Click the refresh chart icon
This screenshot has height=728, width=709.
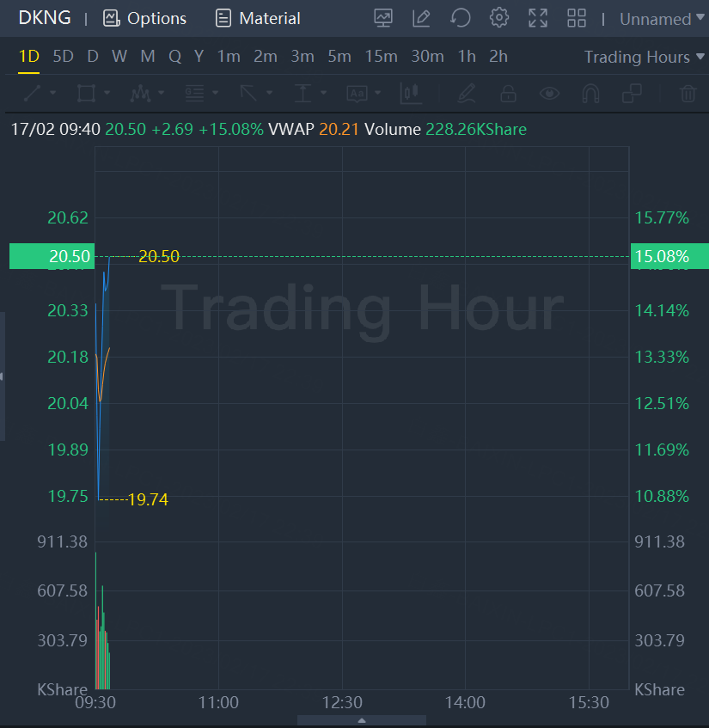(460, 19)
